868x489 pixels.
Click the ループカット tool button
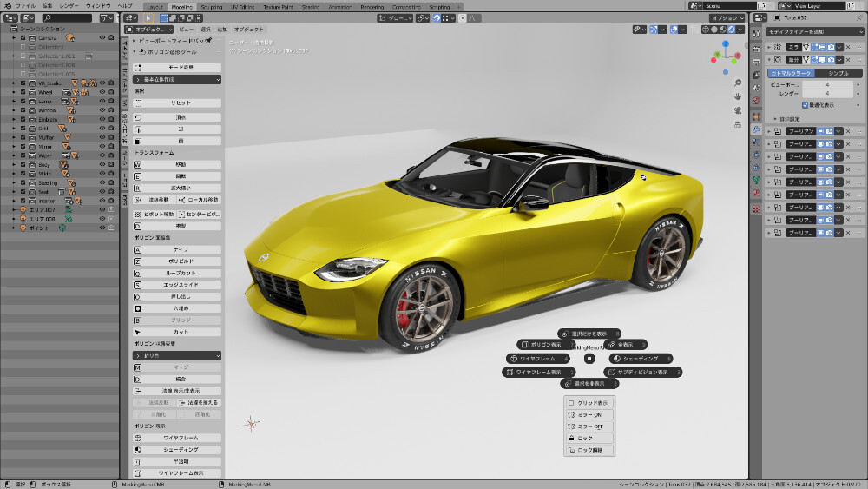(177, 273)
